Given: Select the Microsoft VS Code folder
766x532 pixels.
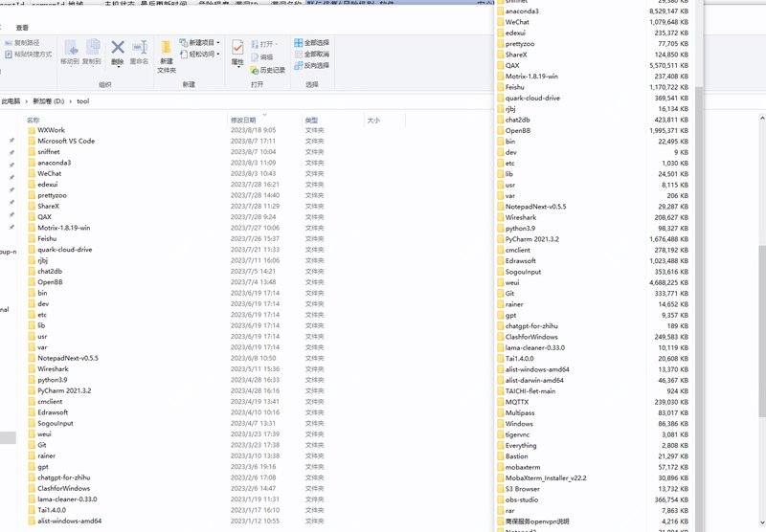Looking at the screenshot, I should [x=66, y=141].
